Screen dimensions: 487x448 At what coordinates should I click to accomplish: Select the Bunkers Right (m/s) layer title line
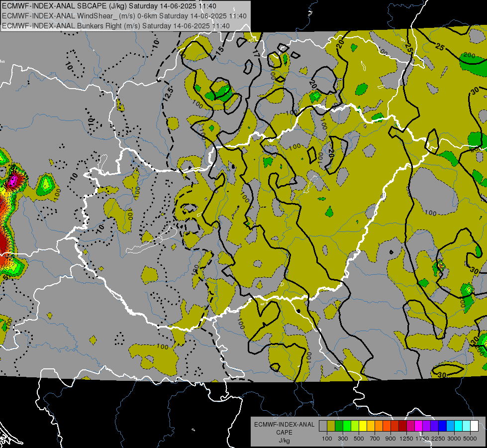click(x=115, y=26)
